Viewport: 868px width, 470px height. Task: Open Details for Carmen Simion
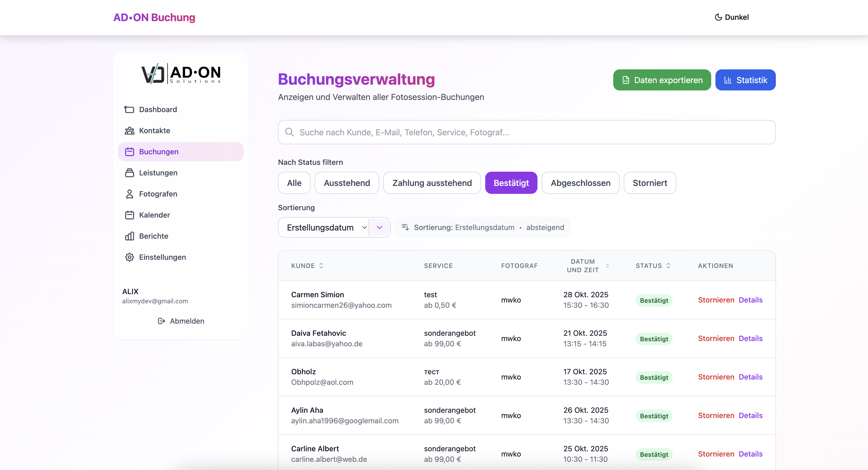click(x=751, y=300)
